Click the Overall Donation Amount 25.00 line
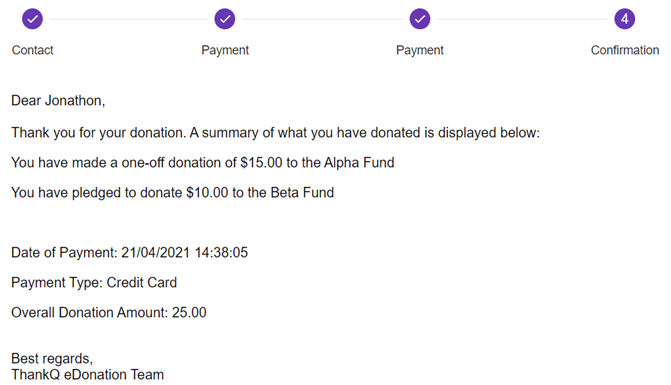This screenshot has width=671, height=385. (x=109, y=313)
